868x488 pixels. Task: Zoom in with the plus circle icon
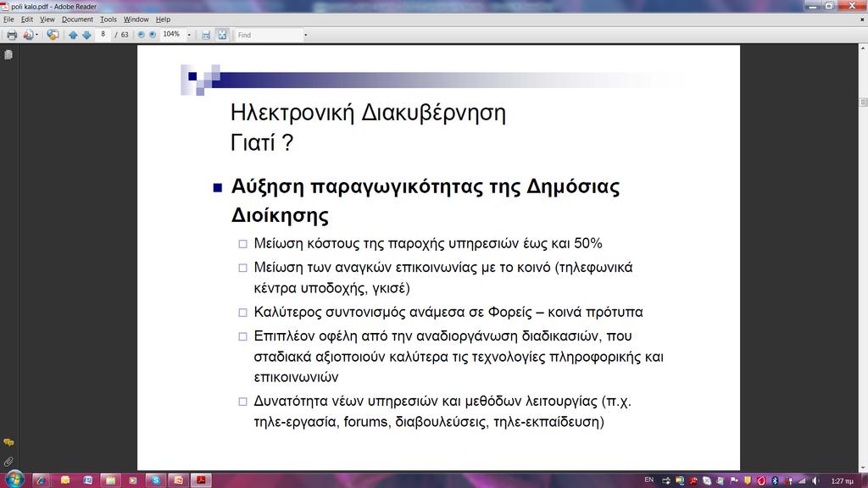click(x=153, y=35)
